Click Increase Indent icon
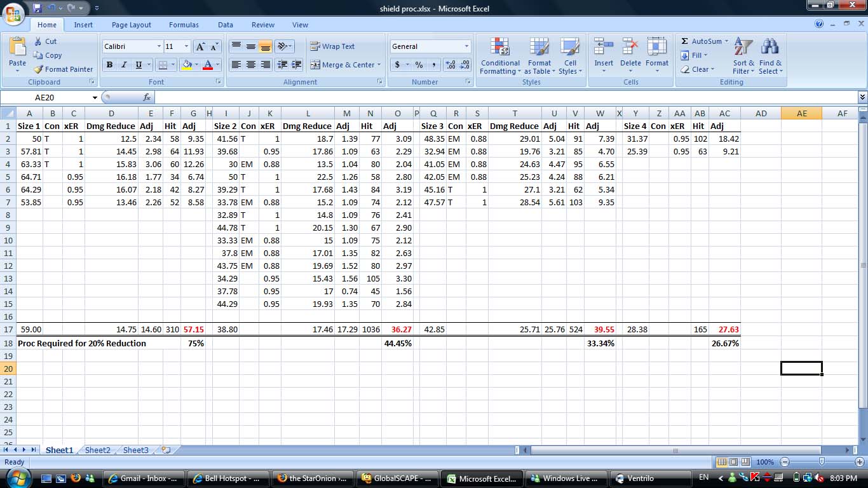Viewport: 868px width, 488px height. [296, 65]
